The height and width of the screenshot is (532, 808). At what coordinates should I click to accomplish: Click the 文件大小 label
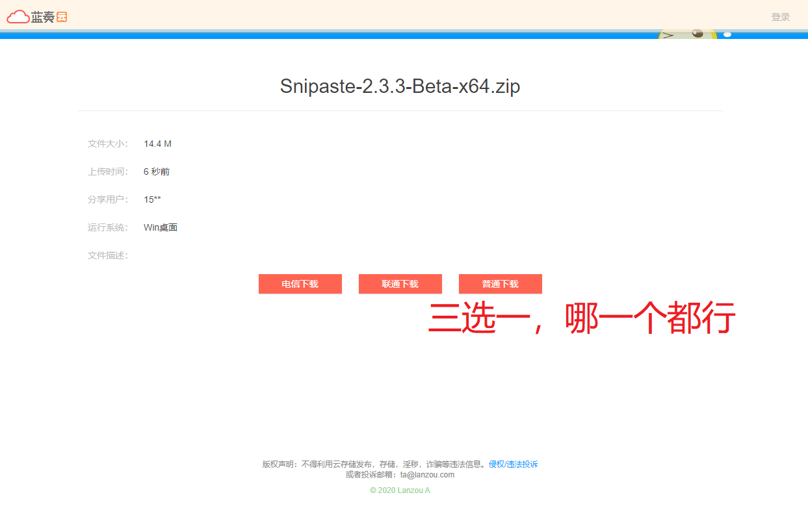click(108, 144)
